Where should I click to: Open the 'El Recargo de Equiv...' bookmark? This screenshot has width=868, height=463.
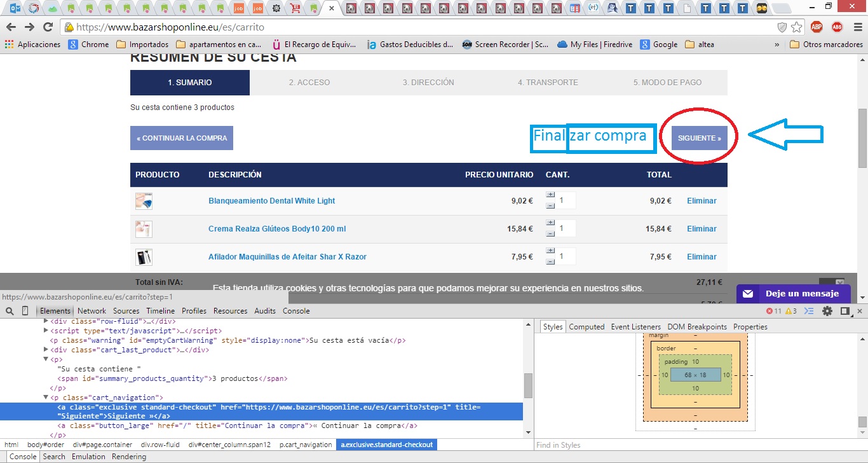(316, 45)
